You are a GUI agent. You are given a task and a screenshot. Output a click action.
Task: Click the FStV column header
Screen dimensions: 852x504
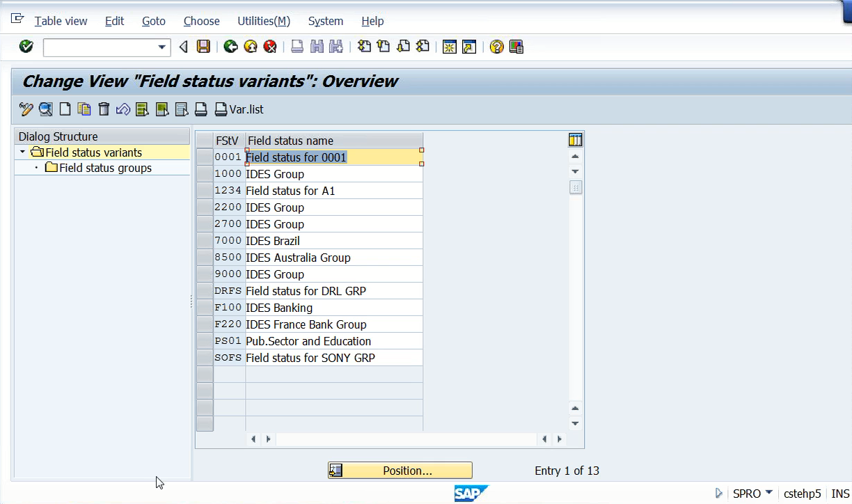(230, 141)
